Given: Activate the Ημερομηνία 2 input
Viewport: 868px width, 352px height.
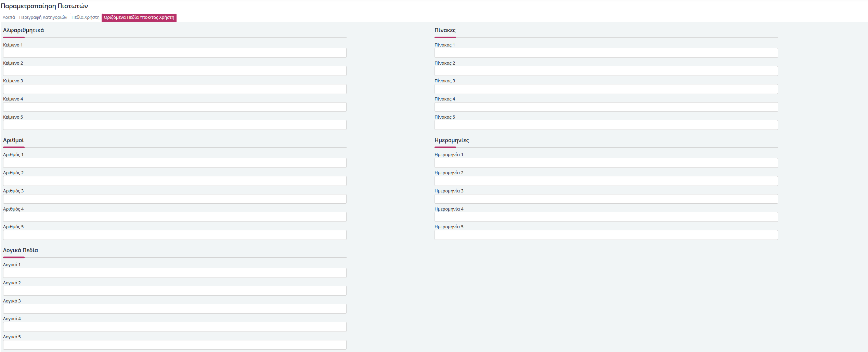Looking at the screenshot, I should click(x=606, y=181).
